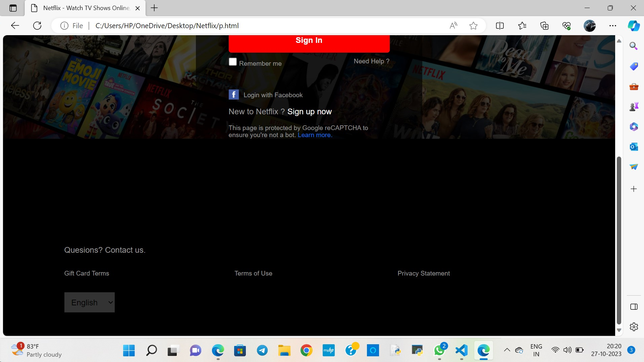Start Read aloud from the address bar
Screen dimensions: 644x362
coord(453,25)
